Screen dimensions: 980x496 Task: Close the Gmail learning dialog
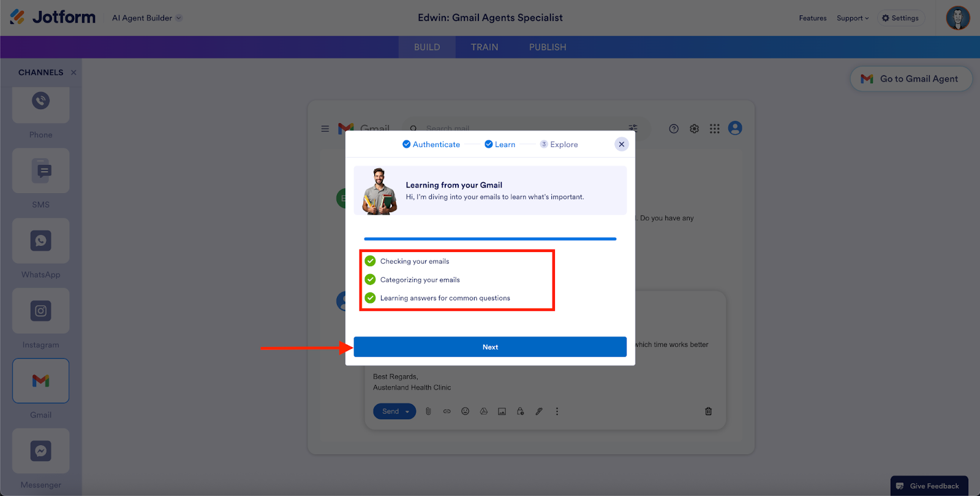coord(622,144)
